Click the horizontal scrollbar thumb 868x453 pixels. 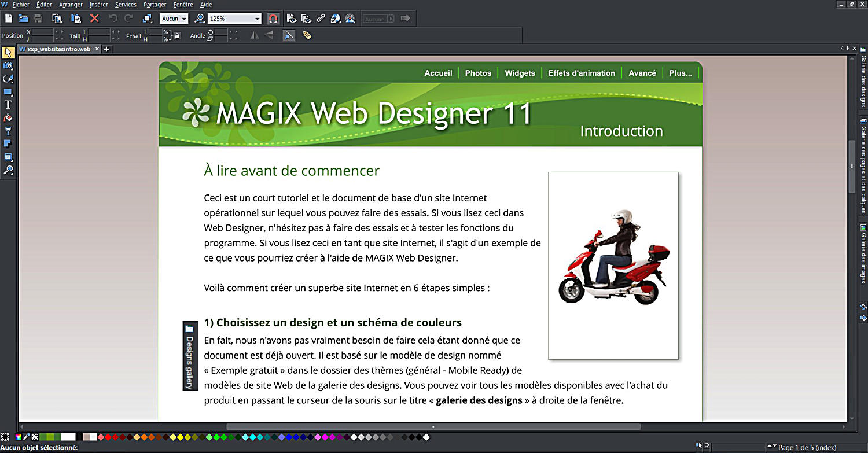pos(433,426)
